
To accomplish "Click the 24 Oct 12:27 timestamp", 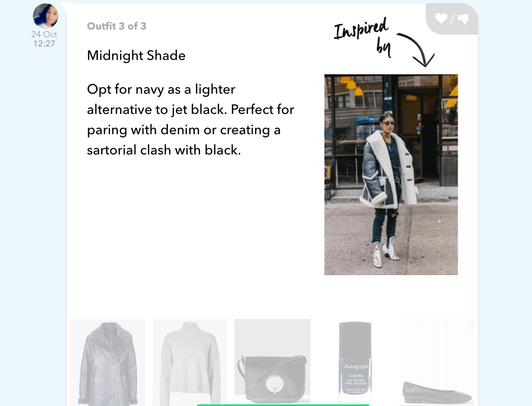I will [44, 39].
